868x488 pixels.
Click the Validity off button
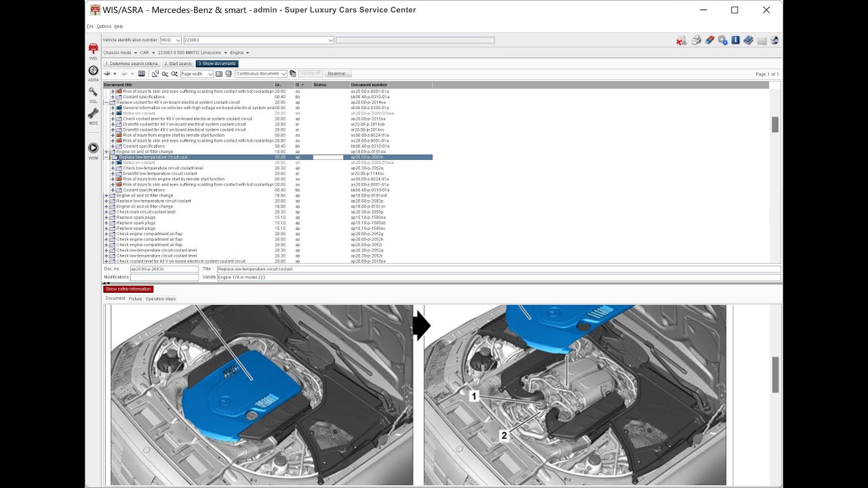[310, 74]
